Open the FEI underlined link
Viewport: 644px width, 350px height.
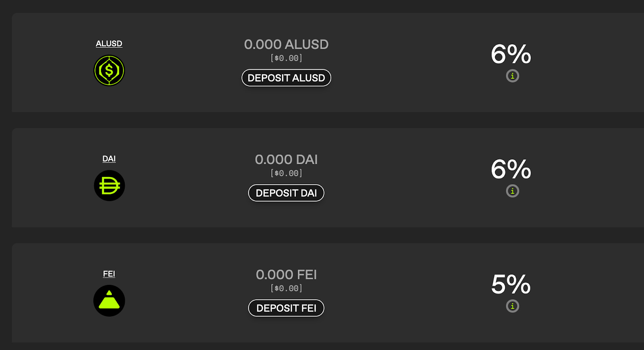(109, 274)
